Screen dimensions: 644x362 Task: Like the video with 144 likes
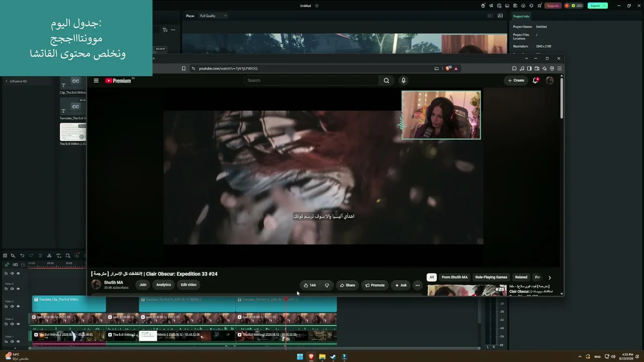pos(309,285)
